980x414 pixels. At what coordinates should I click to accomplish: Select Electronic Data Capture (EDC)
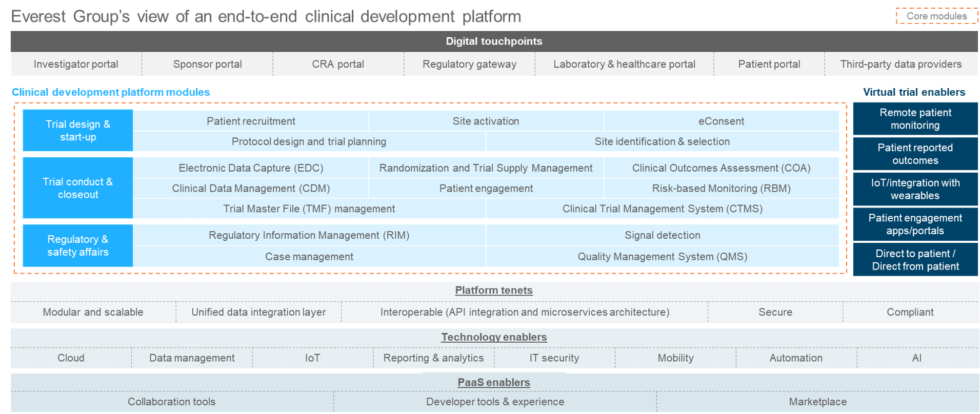tap(251, 168)
